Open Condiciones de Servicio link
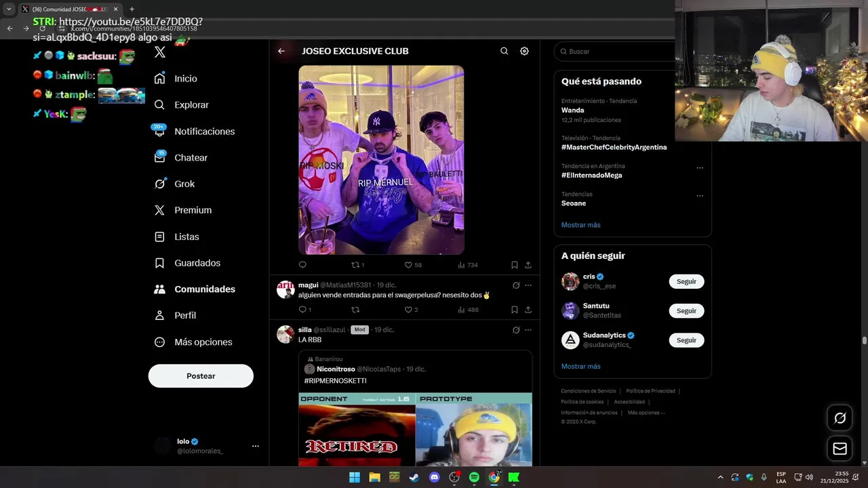The height and width of the screenshot is (488, 868). [x=588, y=391]
